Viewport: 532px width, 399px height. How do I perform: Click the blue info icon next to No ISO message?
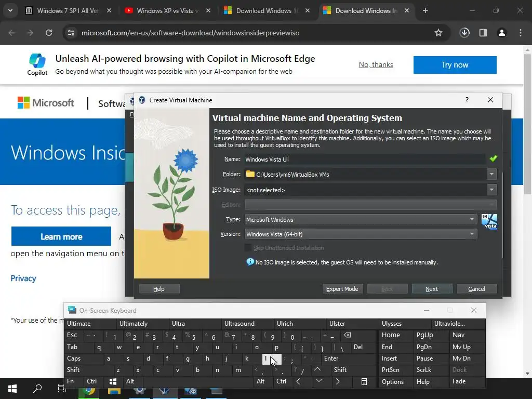click(x=250, y=262)
